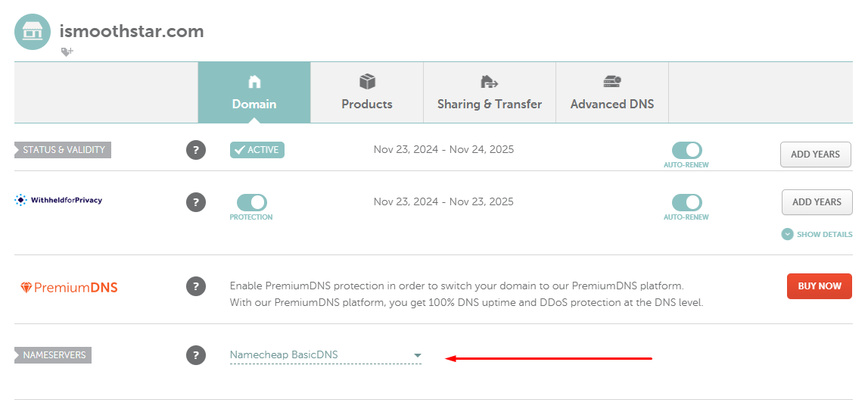Click the Nameservers section label
The width and height of the screenshot is (868, 412).
pyautogui.click(x=53, y=355)
